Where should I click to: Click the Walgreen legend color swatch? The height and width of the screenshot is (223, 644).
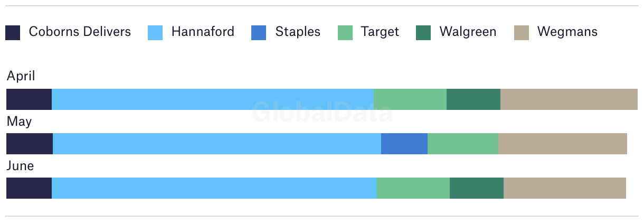[x=423, y=33]
